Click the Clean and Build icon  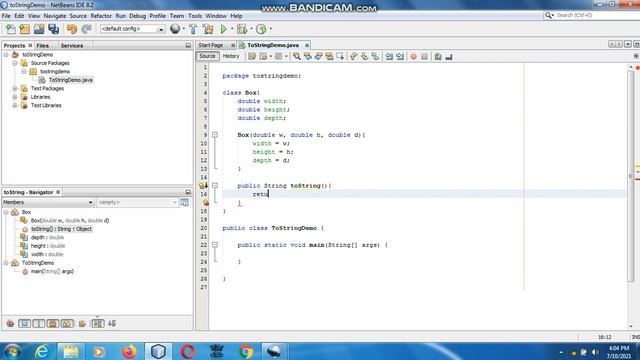(208, 29)
